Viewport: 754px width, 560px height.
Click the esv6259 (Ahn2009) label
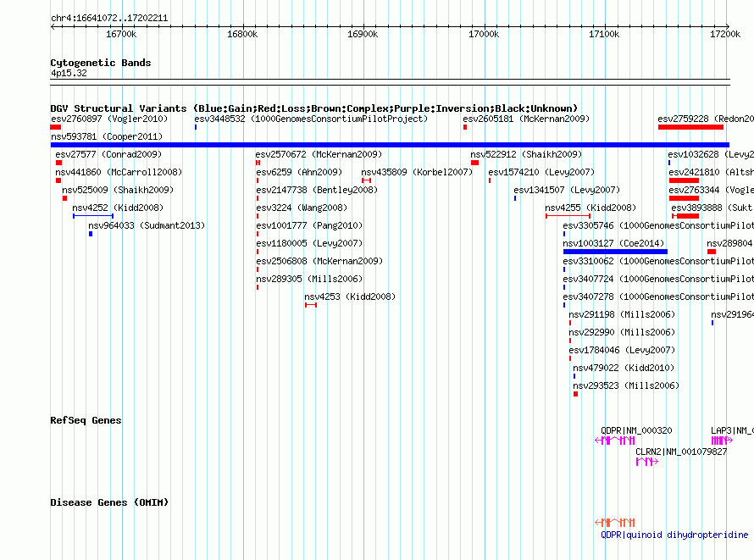point(299,172)
